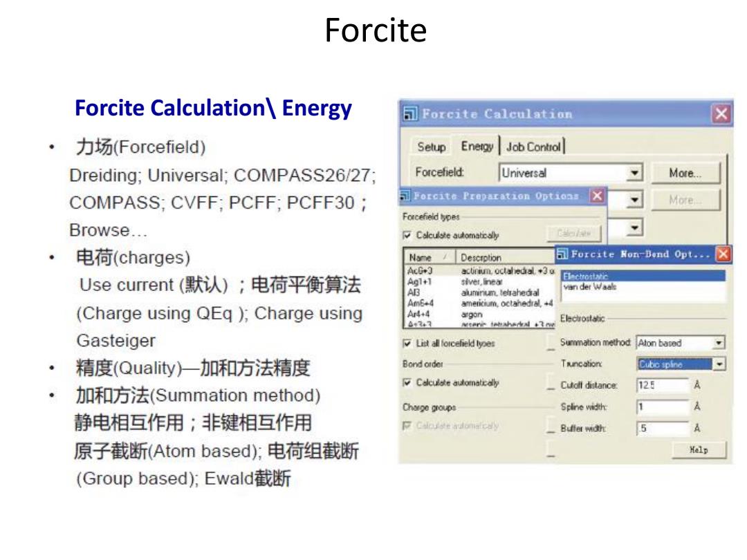Click the Help button in Non-Bond Options

[699, 450]
